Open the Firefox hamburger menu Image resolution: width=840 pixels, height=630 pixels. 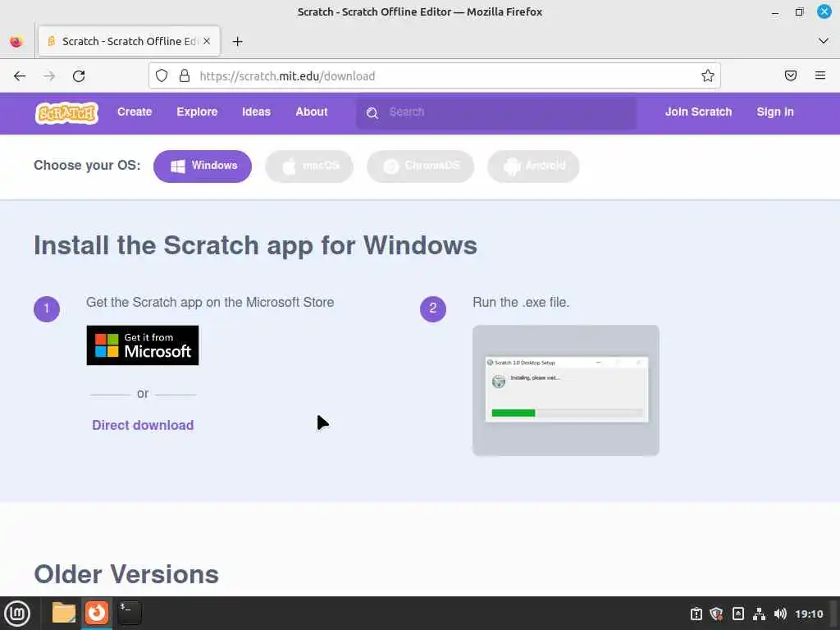tap(820, 75)
